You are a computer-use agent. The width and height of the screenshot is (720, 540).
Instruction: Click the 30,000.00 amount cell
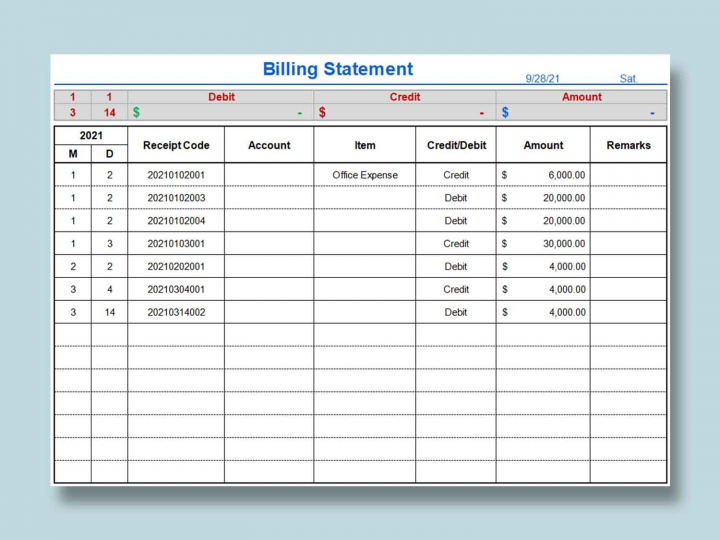coord(543,243)
